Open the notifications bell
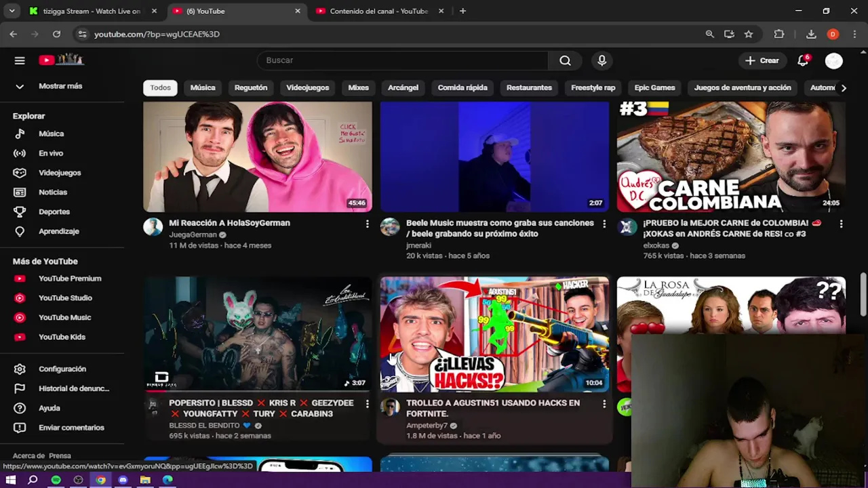Image resolution: width=868 pixels, height=488 pixels. tap(803, 60)
